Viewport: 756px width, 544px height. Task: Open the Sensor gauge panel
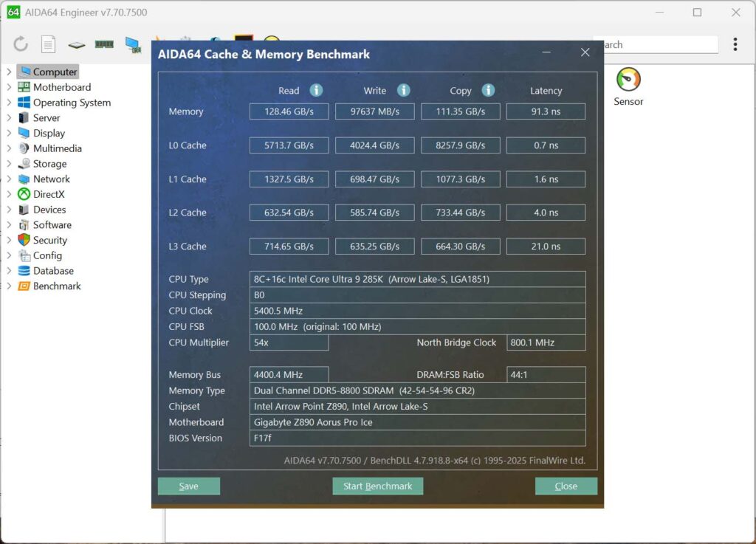pyautogui.click(x=628, y=81)
